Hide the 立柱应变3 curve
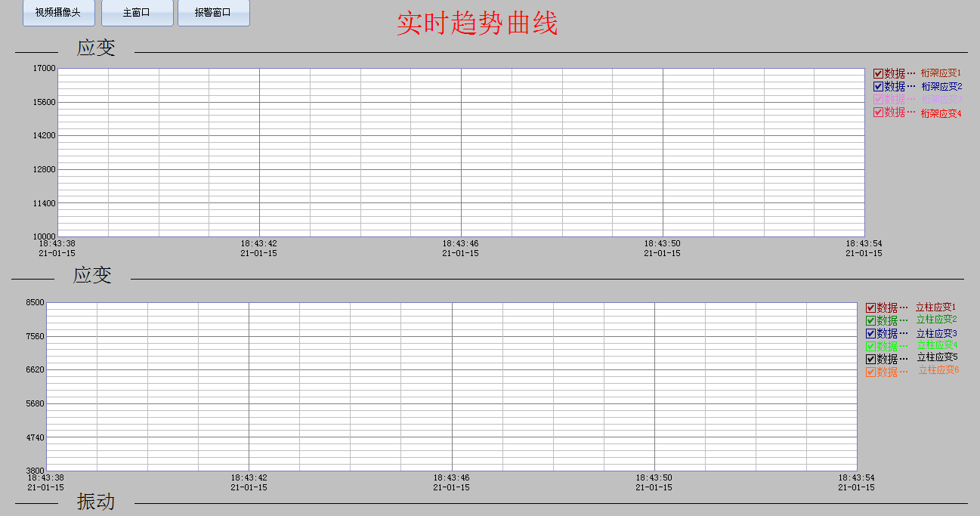Image resolution: width=980 pixels, height=516 pixels. (x=870, y=333)
